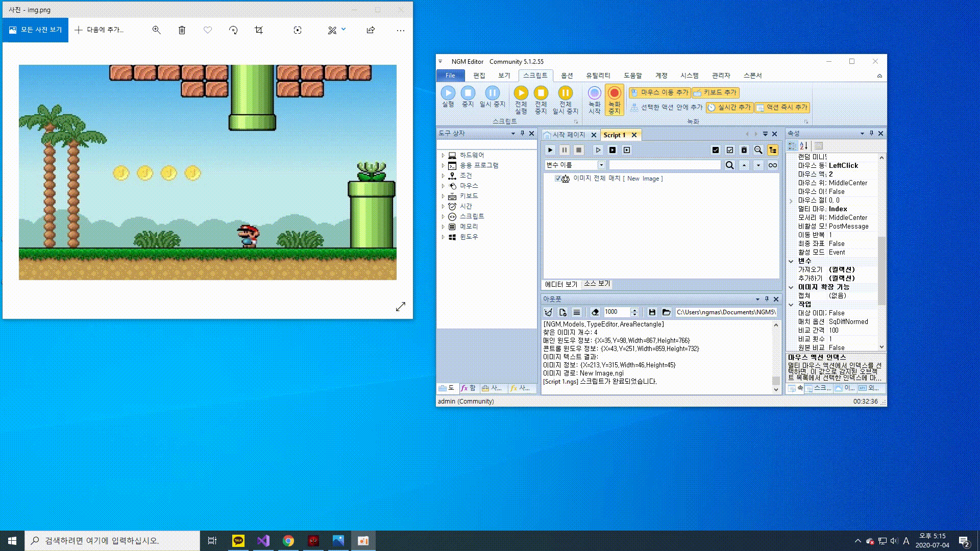Click the 전체 중지 (Stop All) orange icon

(x=541, y=93)
